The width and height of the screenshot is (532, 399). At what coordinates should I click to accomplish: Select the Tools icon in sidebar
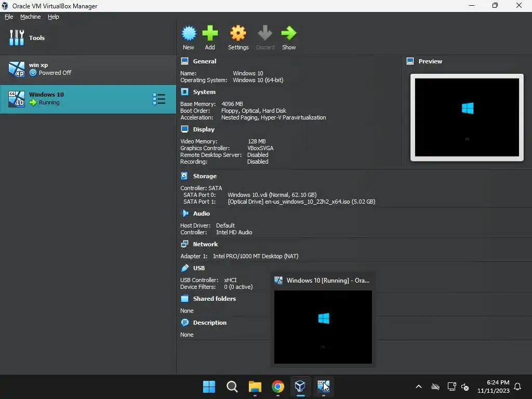coord(17,37)
